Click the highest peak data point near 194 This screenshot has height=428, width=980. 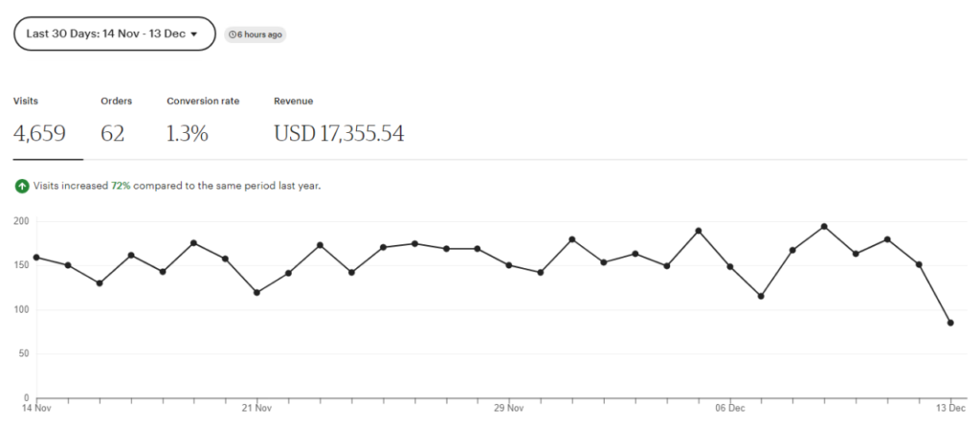pos(824,227)
